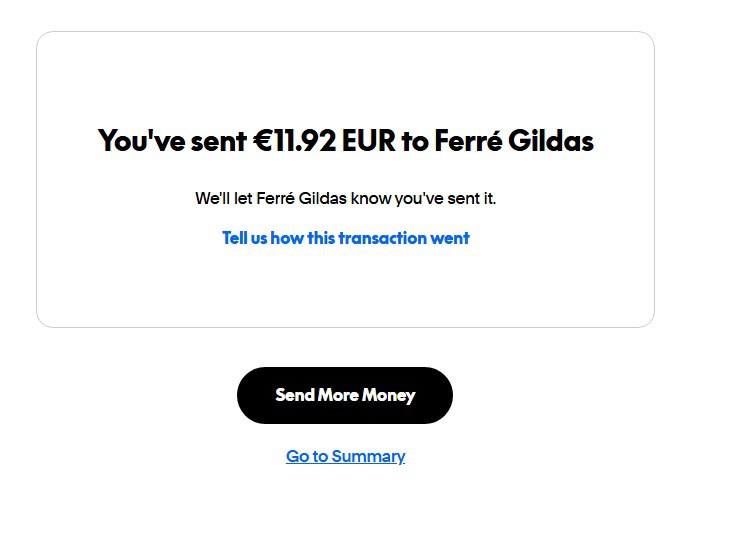The image size is (741, 548).
Task: Click "Ferré Gildas" in the bold heading
Action: tap(514, 141)
